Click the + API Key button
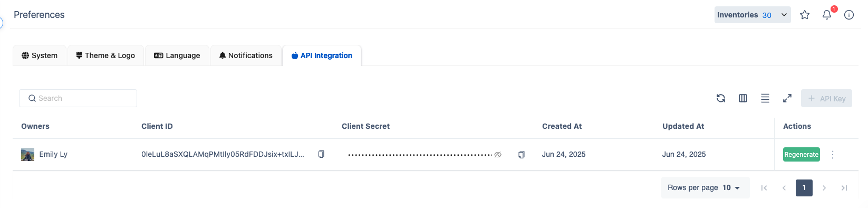The height and width of the screenshot is (208, 868). (826, 98)
